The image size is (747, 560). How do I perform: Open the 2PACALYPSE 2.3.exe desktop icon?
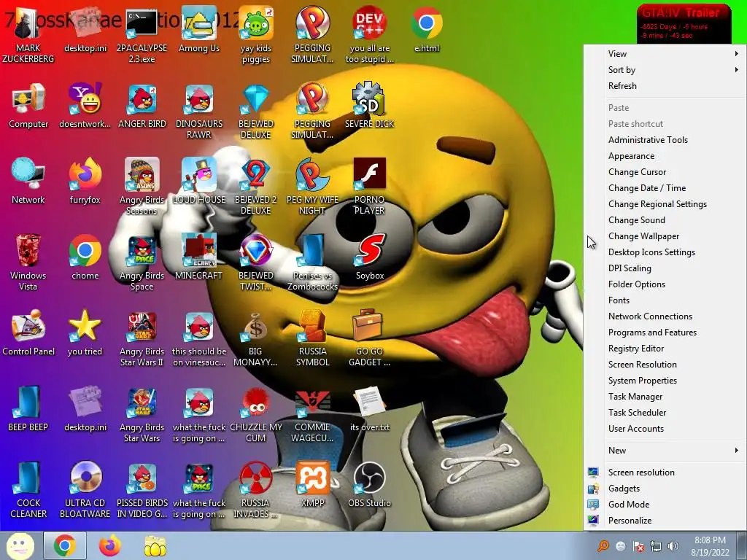click(x=142, y=36)
